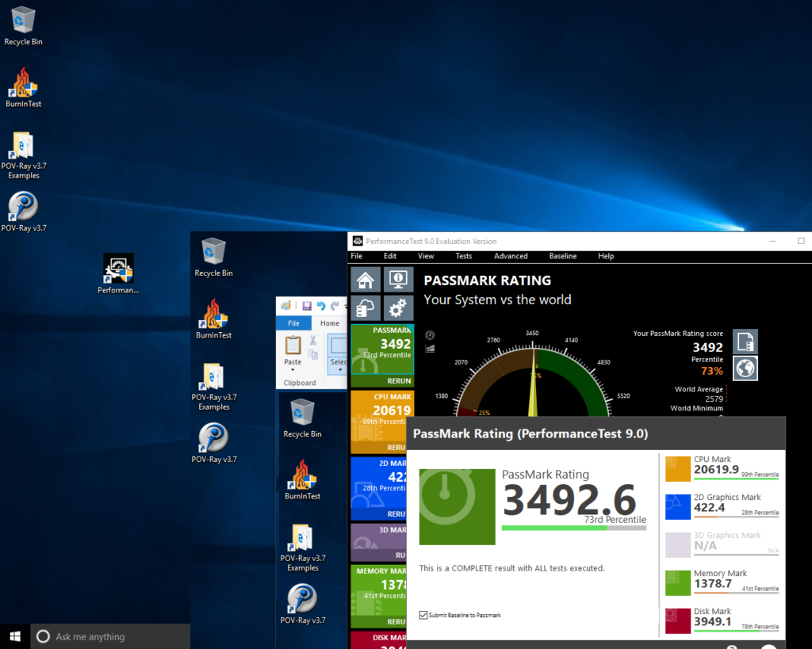The width and height of the screenshot is (812, 649).
Task: Switch to the gauge view icon
Action: click(430, 335)
